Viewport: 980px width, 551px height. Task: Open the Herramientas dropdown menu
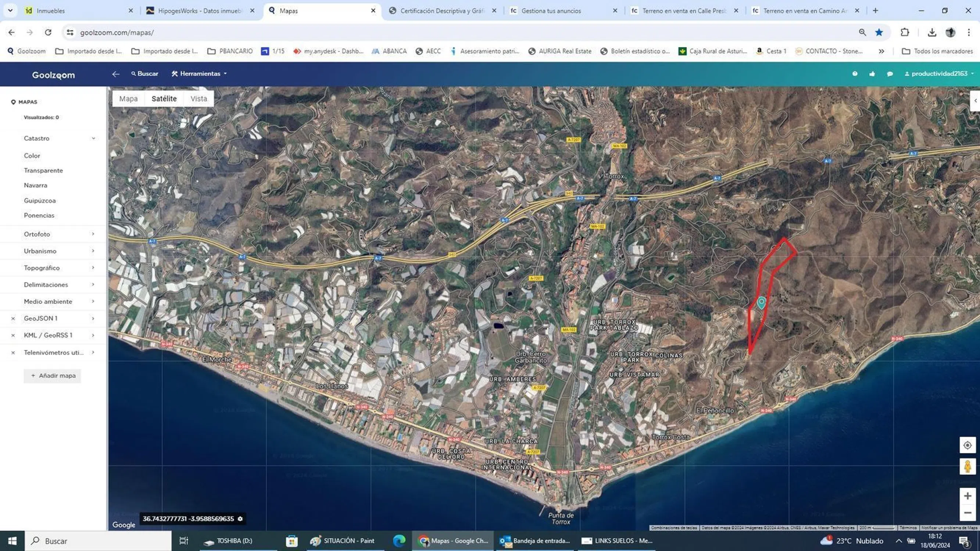point(199,74)
